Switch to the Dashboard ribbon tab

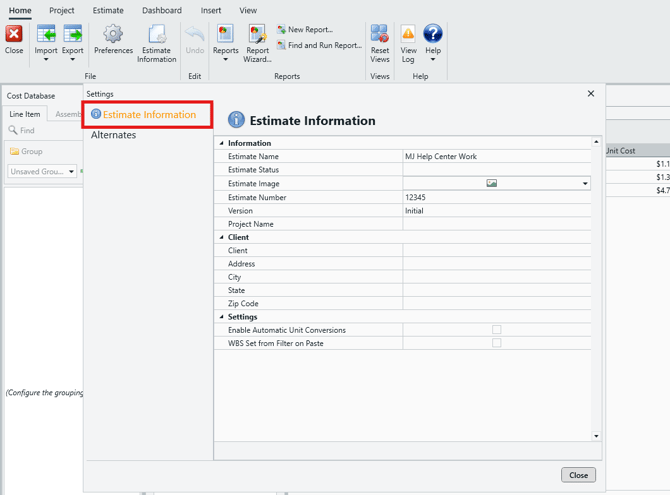161,10
